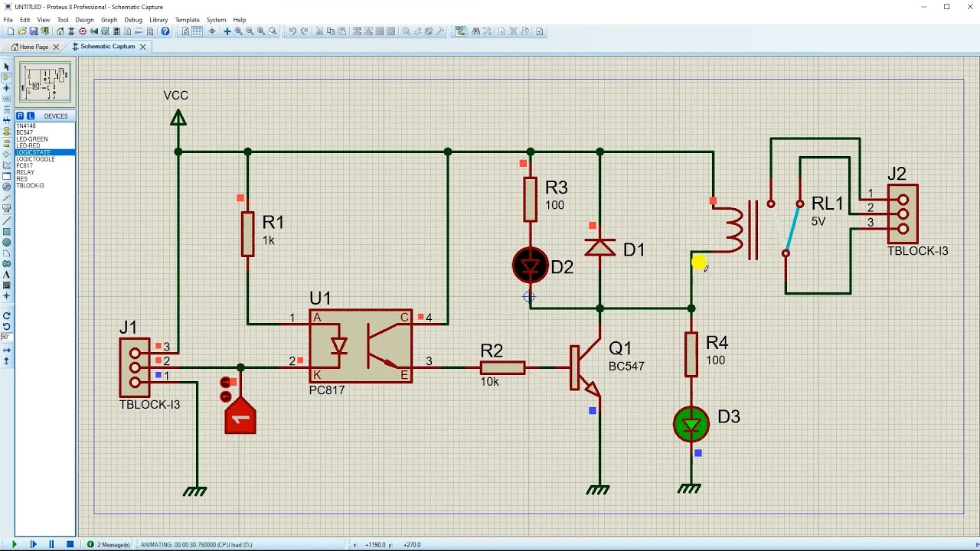Click the schematic overview thumbnail
Viewport: 980px width, 551px height.
pyautogui.click(x=45, y=83)
